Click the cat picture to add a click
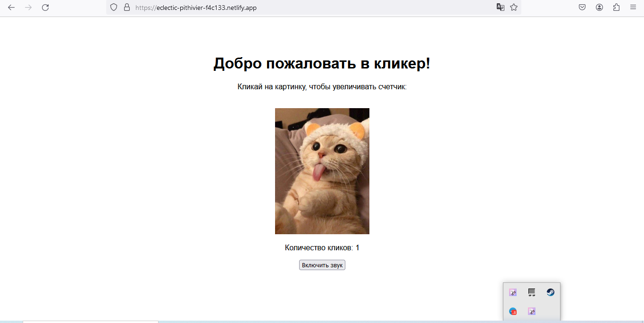Viewport: 644px width, 323px height. click(x=322, y=171)
